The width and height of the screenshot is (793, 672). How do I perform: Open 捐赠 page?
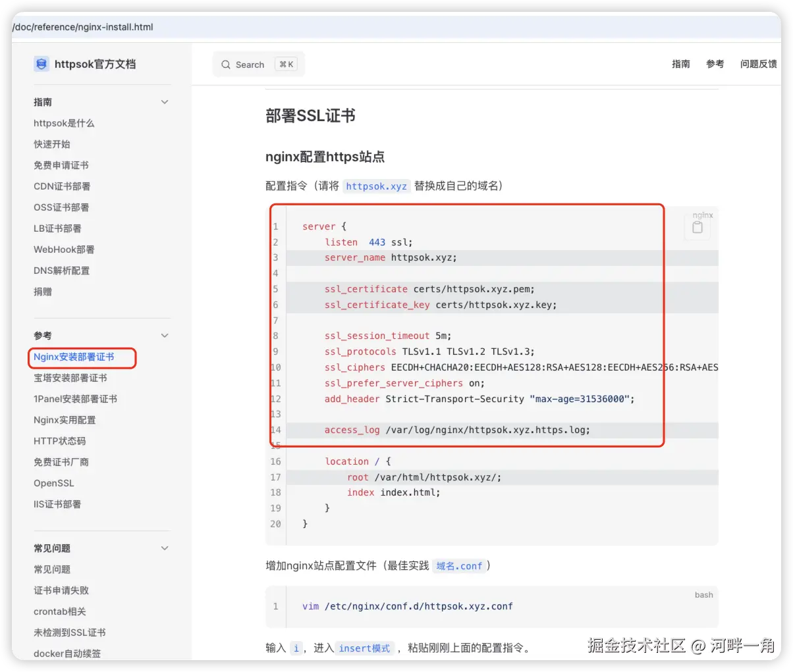(43, 292)
